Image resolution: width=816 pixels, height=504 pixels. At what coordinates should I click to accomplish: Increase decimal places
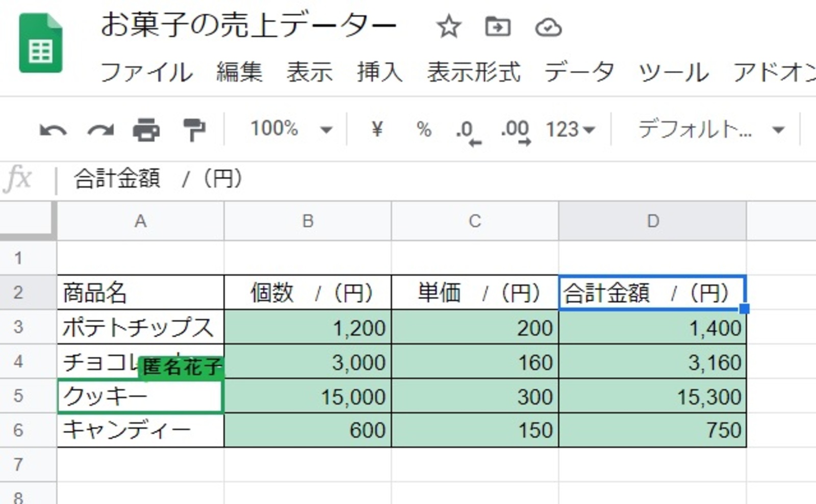[x=516, y=132]
